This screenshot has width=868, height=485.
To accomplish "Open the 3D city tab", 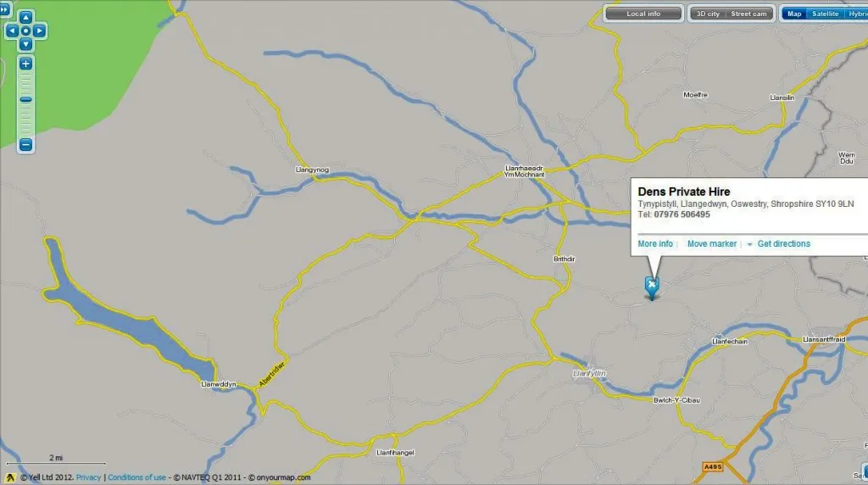I will (708, 14).
